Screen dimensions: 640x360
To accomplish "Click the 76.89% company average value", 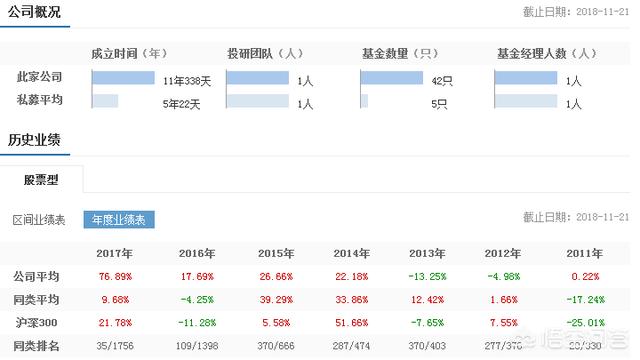I will click(x=115, y=277).
